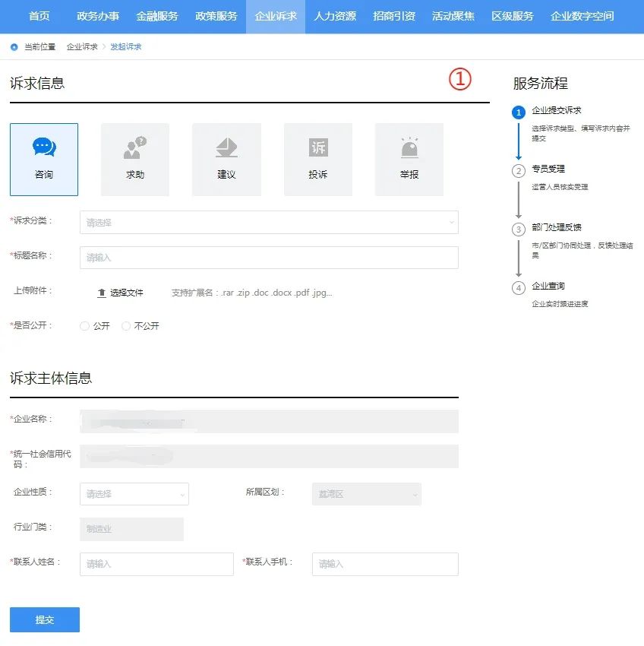644x646 pixels.
Task: Open the 企业诉求 navigation tab
Action: [x=276, y=17]
